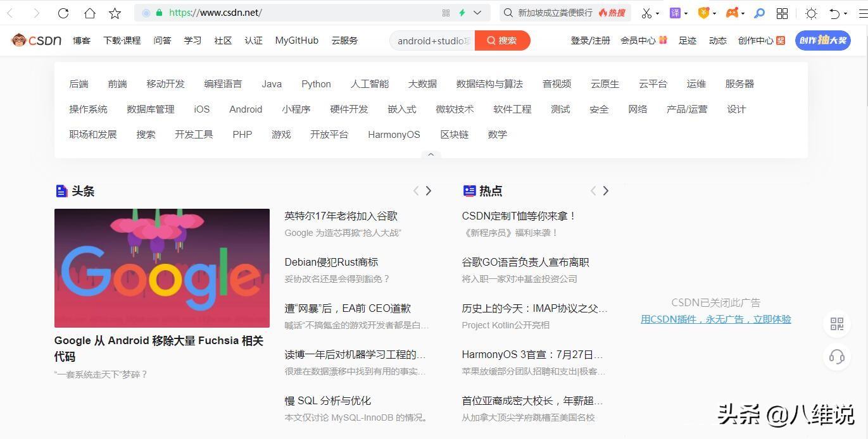
Task: Open the 足迹 history link
Action: pos(688,40)
